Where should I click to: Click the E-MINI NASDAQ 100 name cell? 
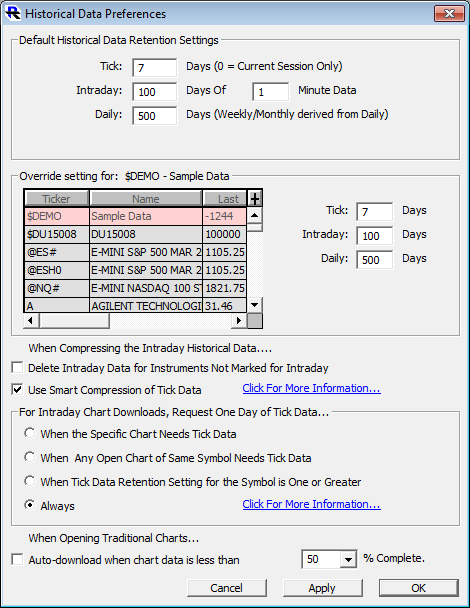146,288
